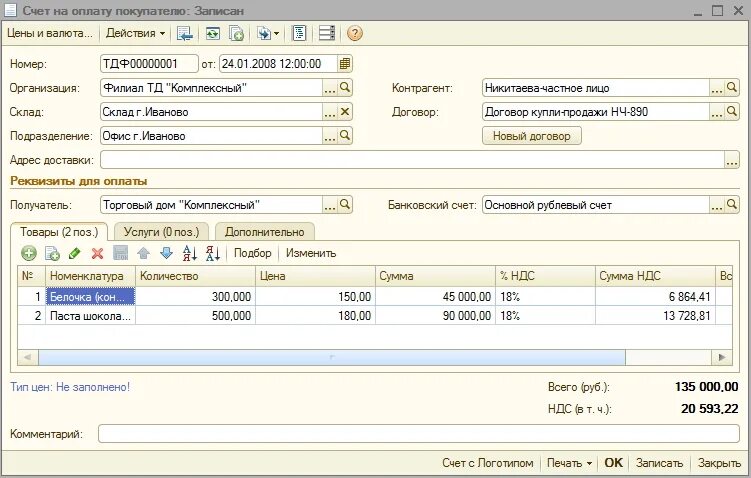Click the magnifier icon for Договор
The width and height of the screenshot is (751, 478).
[732, 112]
